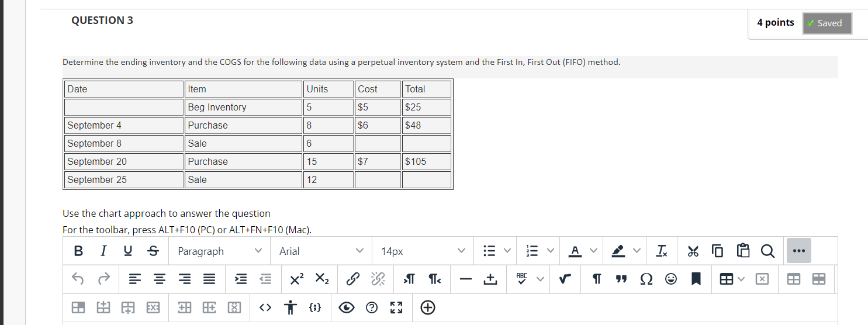868x325 pixels.
Task: Toggle underline formatting
Action: pyautogui.click(x=127, y=251)
